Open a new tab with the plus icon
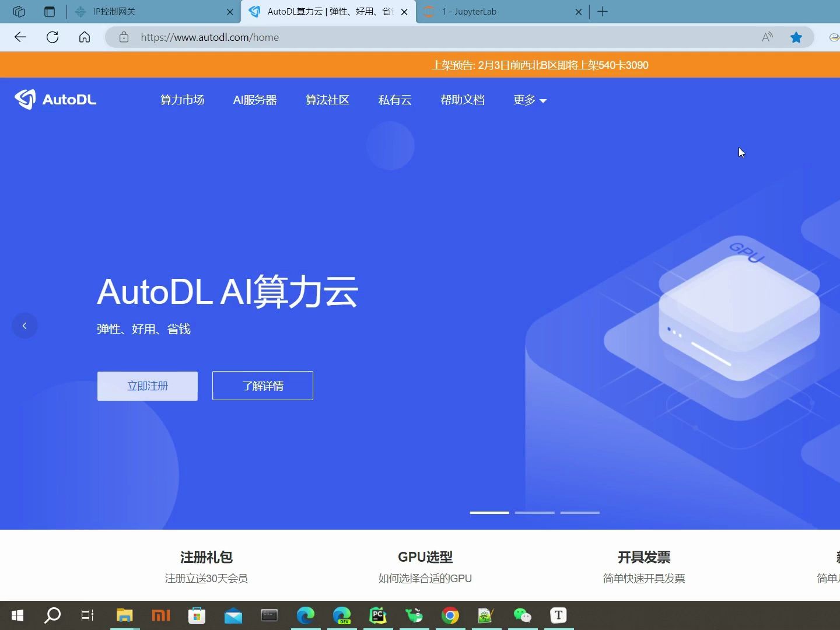This screenshot has width=840, height=630. click(x=603, y=12)
